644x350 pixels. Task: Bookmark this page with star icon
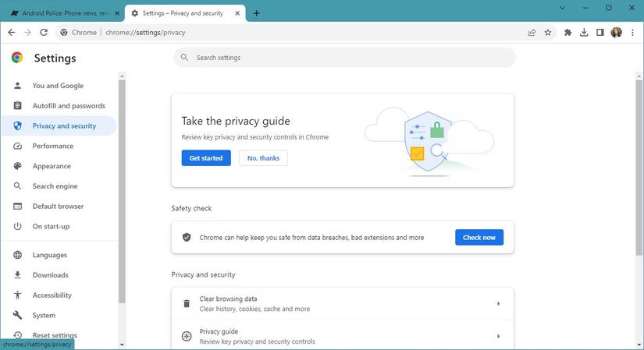coord(548,33)
